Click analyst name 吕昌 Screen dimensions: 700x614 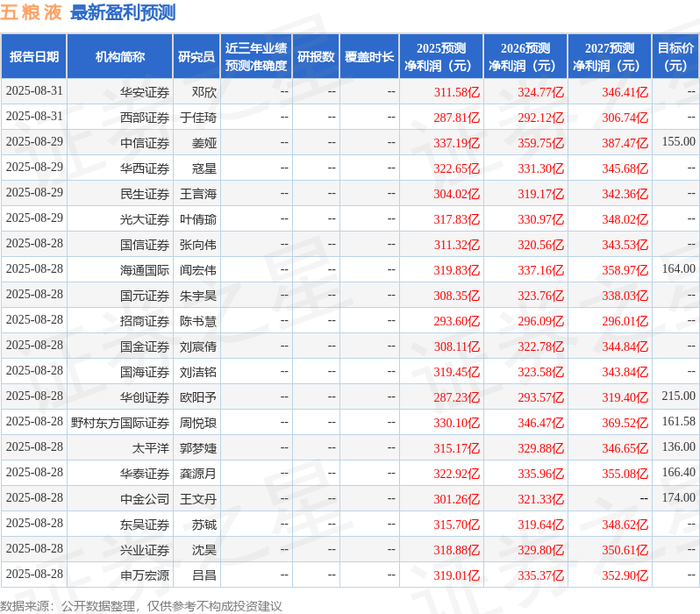[204, 575]
